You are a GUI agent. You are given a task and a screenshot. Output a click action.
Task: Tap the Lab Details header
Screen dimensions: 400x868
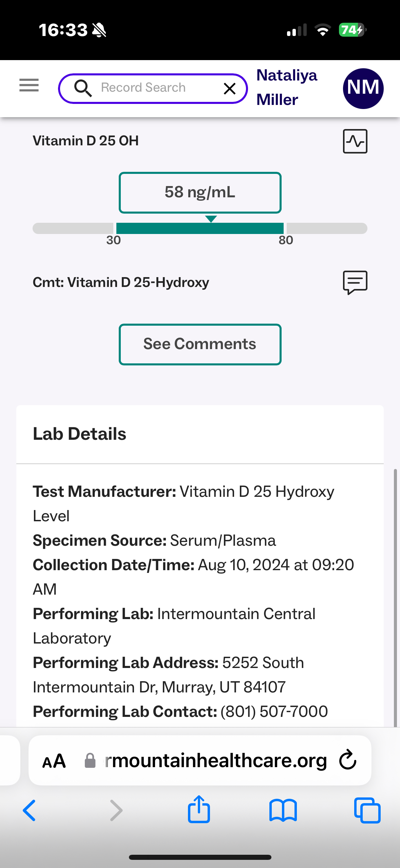[80, 434]
